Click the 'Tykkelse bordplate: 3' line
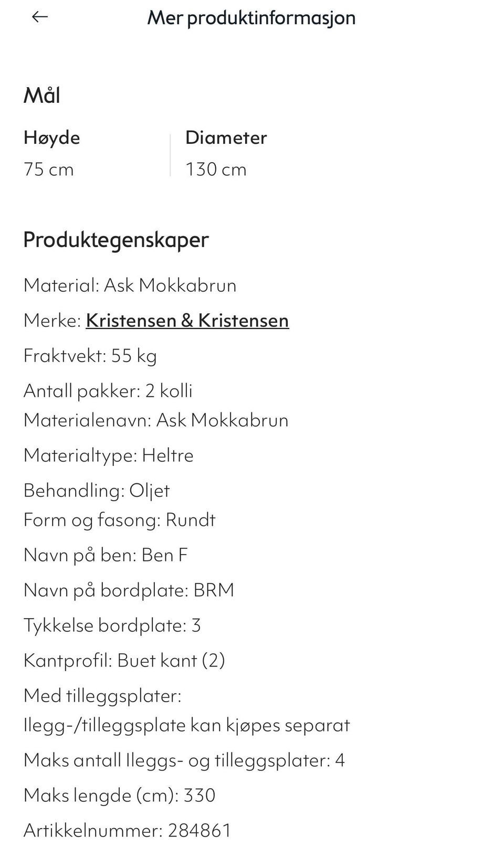The height and width of the screenshot is (868, 504). coord(112,626)
